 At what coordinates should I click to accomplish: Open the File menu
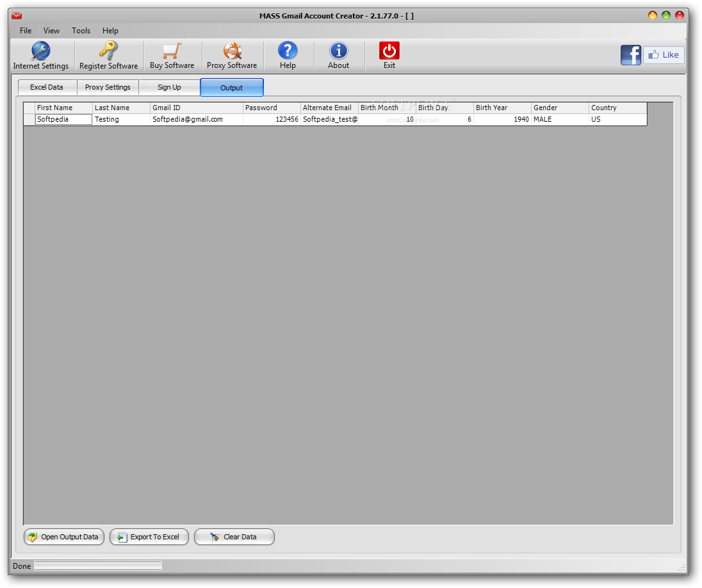pos(26,31)
